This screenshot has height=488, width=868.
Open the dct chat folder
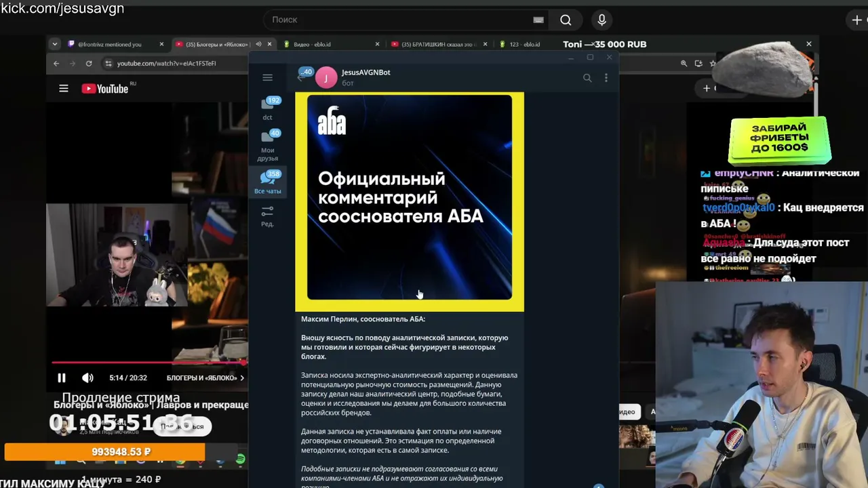point(268,108)
